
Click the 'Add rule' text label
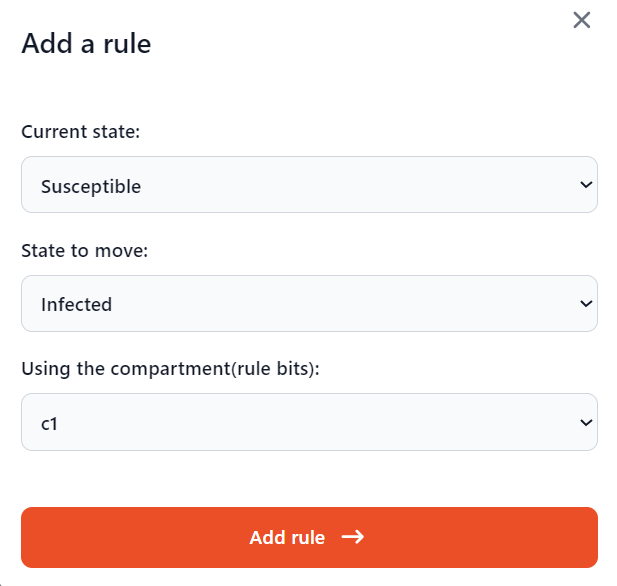287,537
